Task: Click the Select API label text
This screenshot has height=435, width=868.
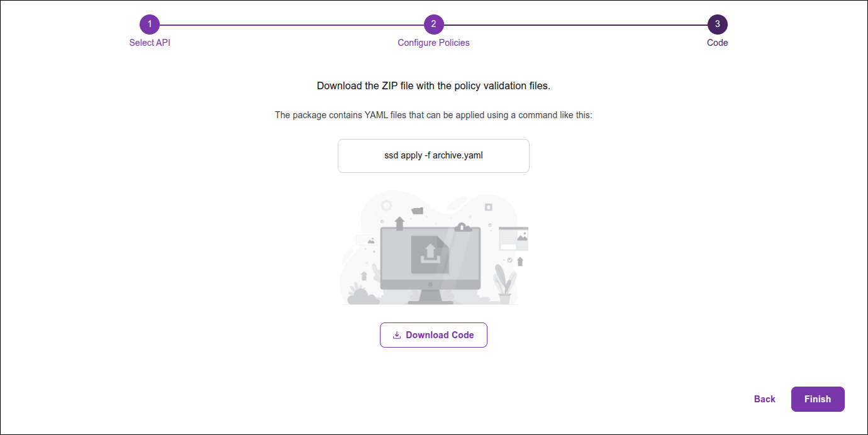Action: point(150,43)
